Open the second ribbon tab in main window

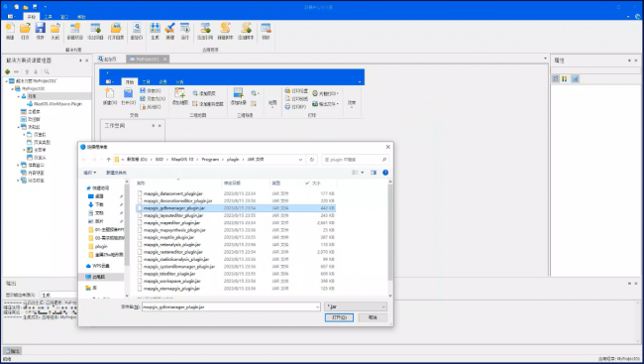tap(49, 17)
